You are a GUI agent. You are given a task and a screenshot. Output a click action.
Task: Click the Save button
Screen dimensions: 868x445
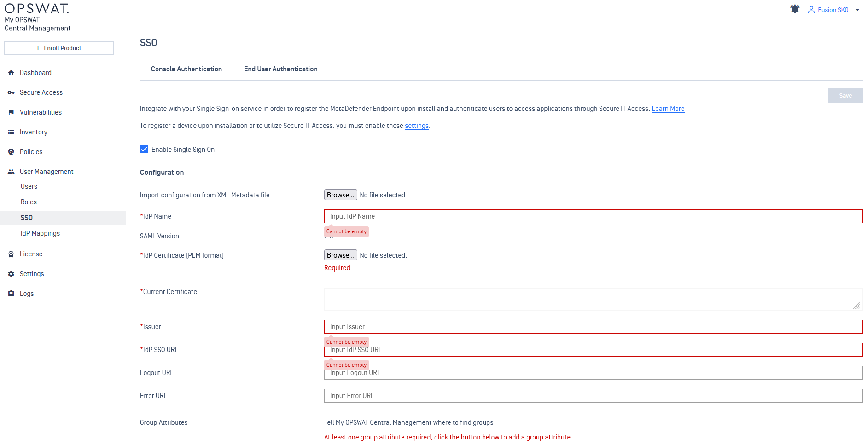point(845,96)
